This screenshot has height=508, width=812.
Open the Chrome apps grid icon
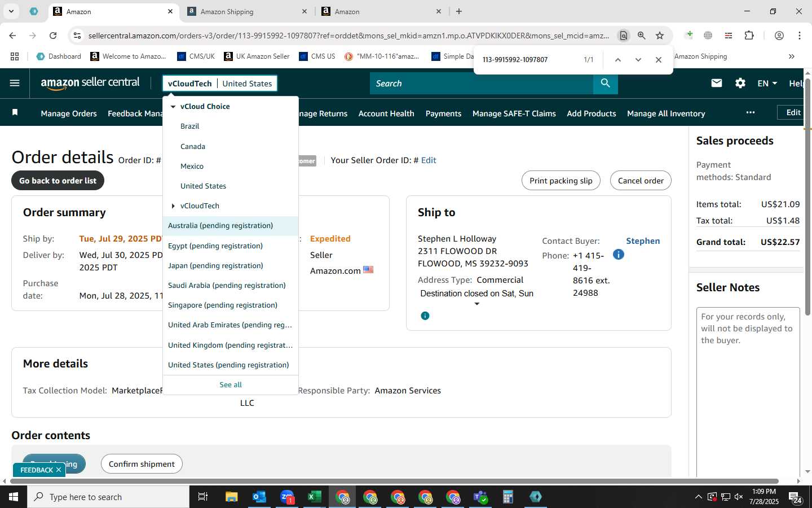pos(15,56)
